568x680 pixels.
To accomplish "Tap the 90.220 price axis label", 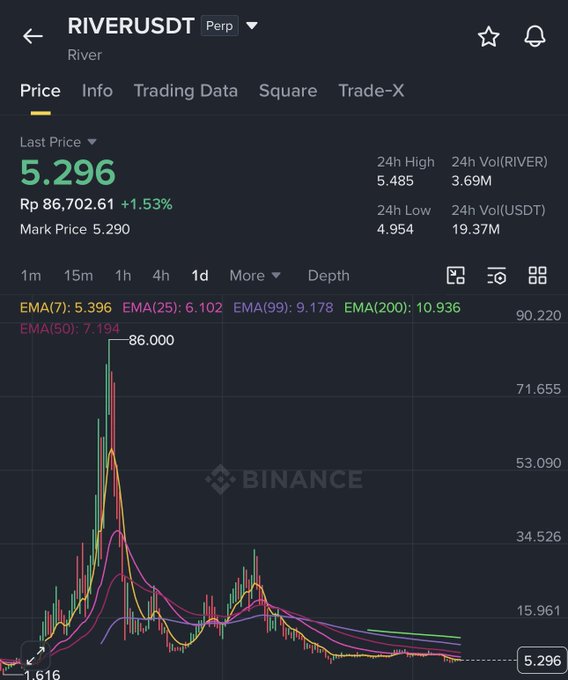I will (x=538, y=315).
